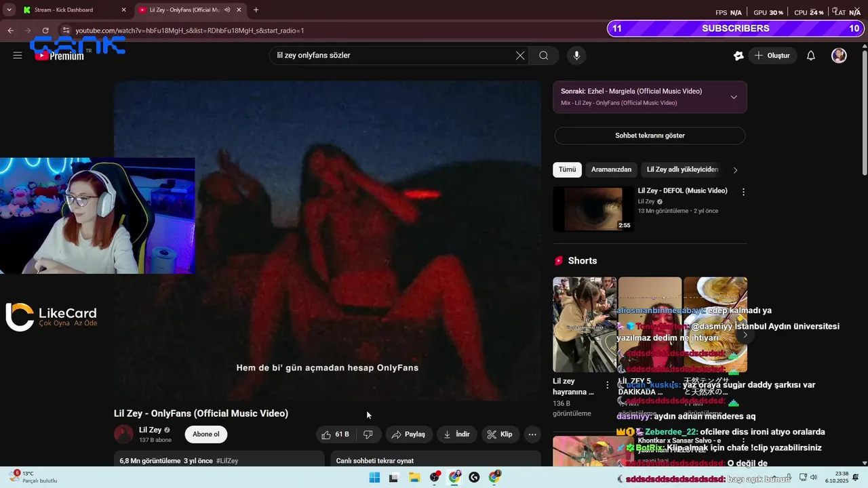Open more actions ellipsis under video
Viewport: 868px width, 488px height.
[532, 434]
